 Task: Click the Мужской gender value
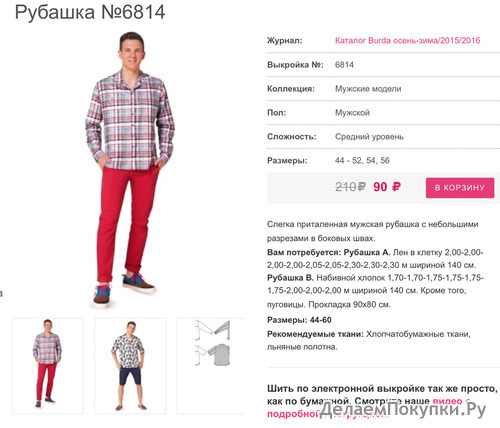pyautogui.click(x=352, y=113)
